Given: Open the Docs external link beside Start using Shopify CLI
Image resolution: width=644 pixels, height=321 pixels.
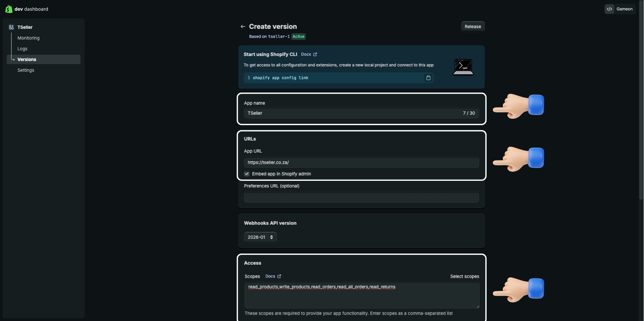Looking at the screenshot, I should tap(309, 54).
